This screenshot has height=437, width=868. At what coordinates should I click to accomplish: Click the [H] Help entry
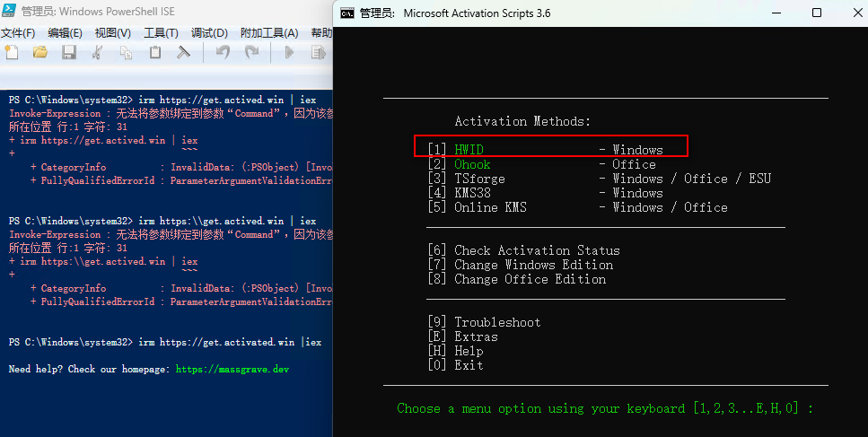point(456,351)
